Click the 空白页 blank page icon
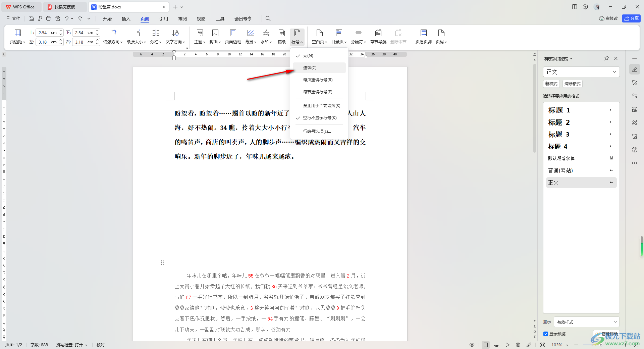This screenshot has width=644, height=349. coord(319,33)
